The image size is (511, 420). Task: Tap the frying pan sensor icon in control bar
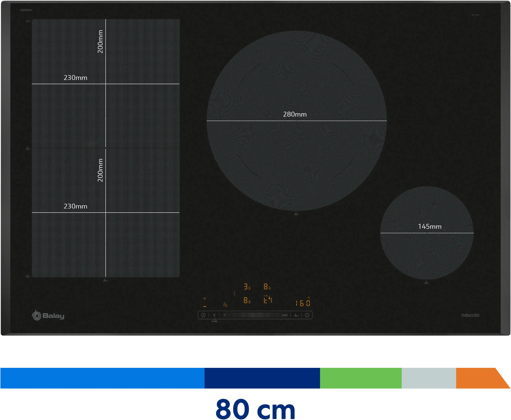click(296, 315)
